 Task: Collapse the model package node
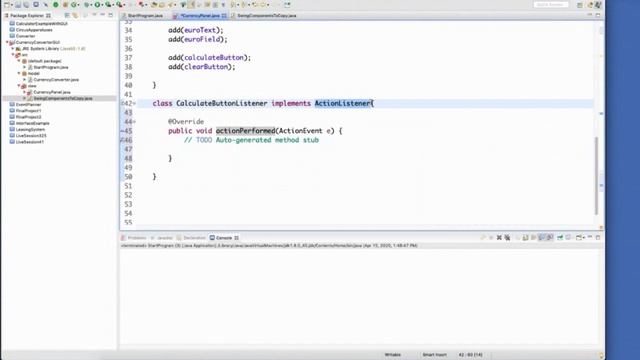pos(19,73)
